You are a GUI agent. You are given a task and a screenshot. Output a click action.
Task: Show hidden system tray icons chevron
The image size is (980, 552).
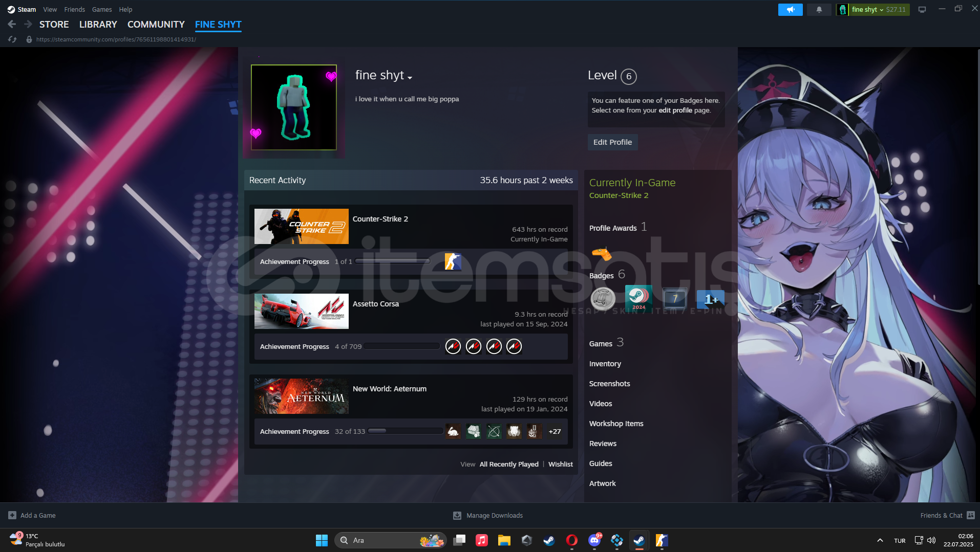tap(880, 540)
